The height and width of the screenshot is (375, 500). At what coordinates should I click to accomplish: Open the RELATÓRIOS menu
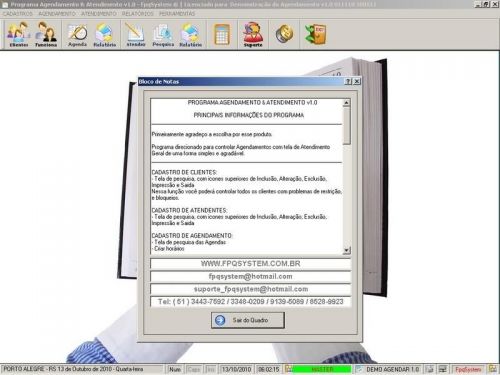tap(138, 14)
